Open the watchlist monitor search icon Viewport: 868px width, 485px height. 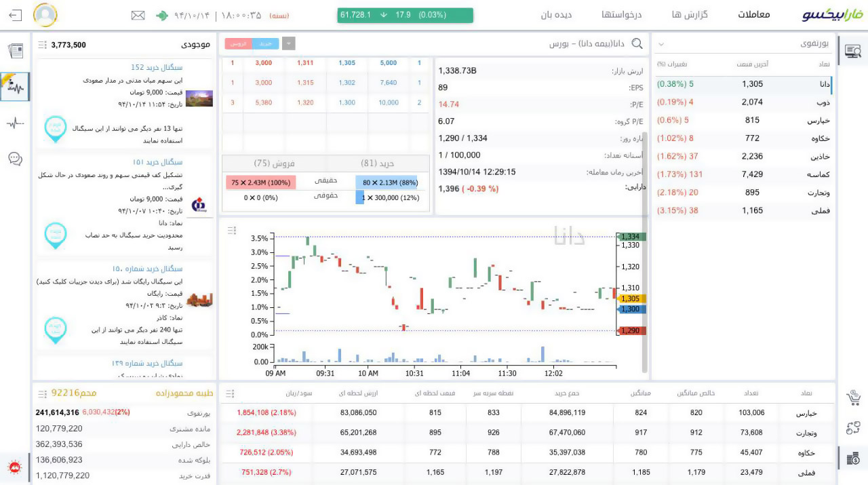[x=852, y=51]
